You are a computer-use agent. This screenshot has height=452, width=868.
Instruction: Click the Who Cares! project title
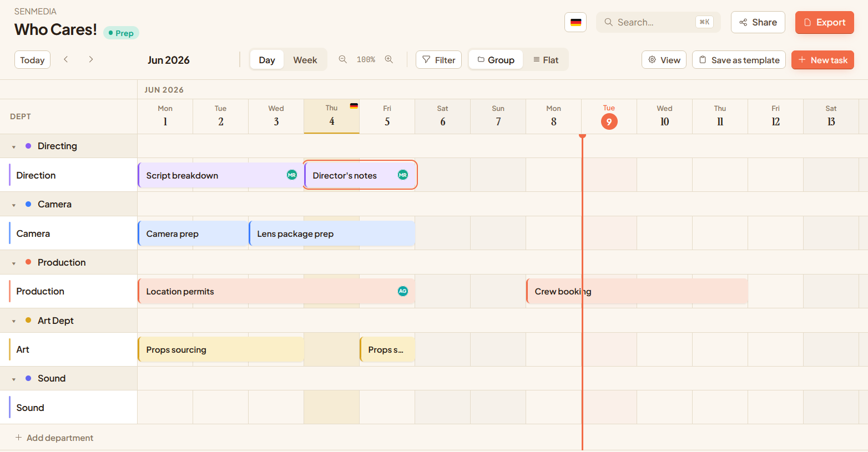tap(55, 29)
